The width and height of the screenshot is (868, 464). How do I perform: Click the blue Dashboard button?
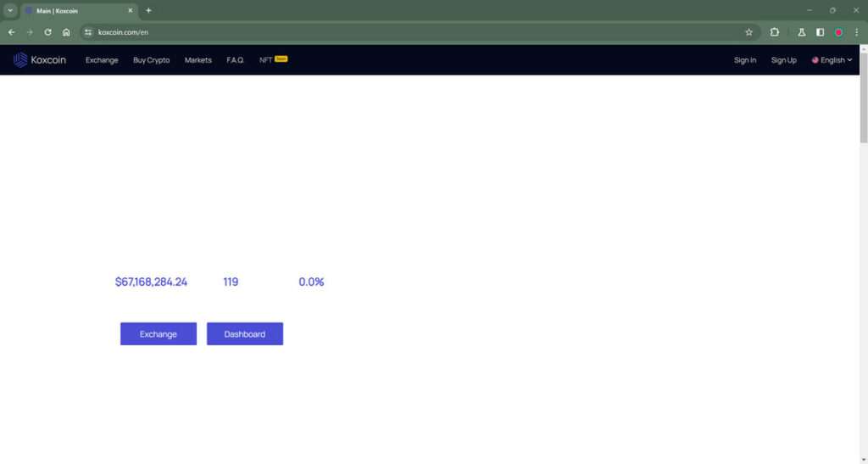(x=245, y=334)
